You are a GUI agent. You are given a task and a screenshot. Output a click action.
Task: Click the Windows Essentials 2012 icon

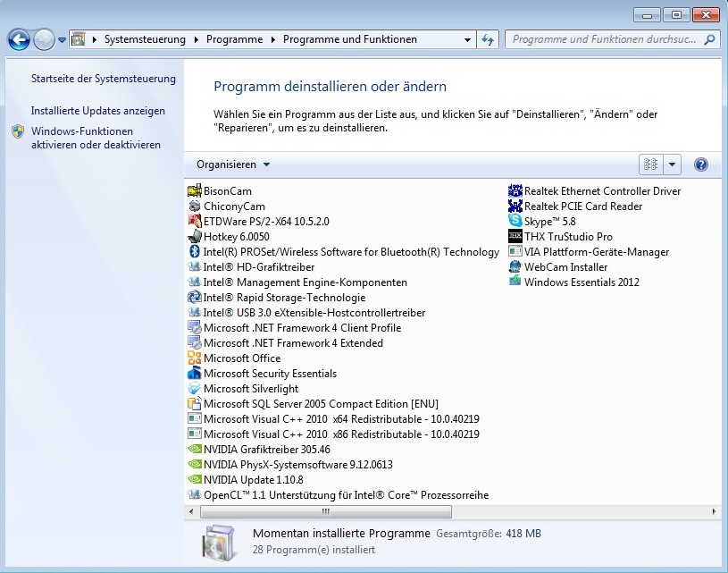(515, 282)
